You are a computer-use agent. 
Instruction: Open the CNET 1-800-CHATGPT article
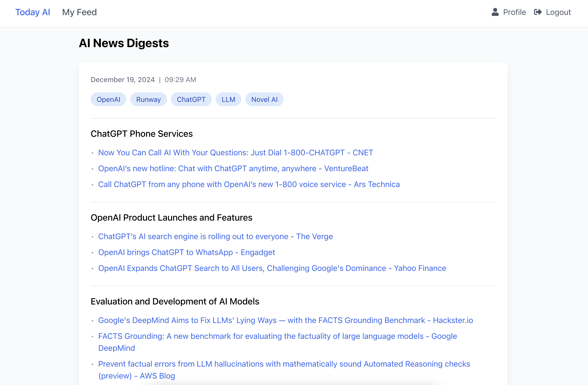(x=235, y=153)
